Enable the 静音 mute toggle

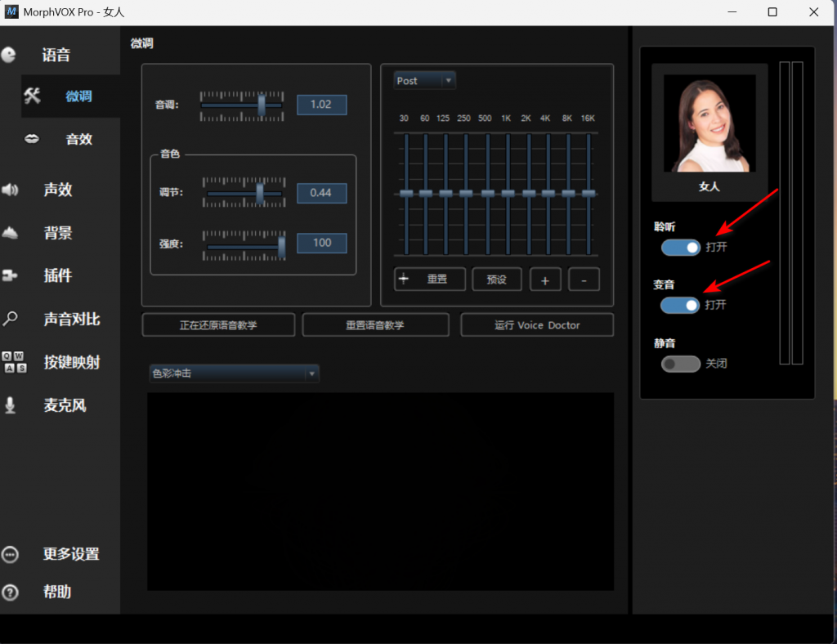(680, 364)
